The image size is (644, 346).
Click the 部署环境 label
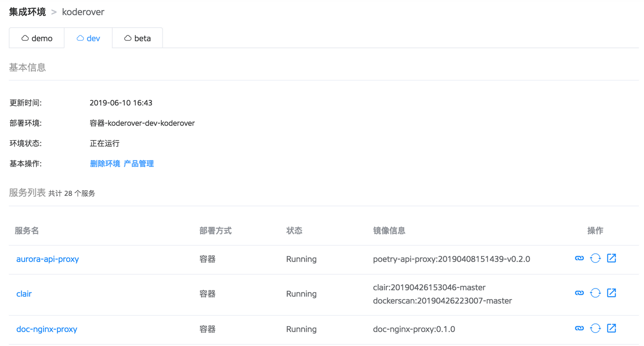[x=26, y=123]
